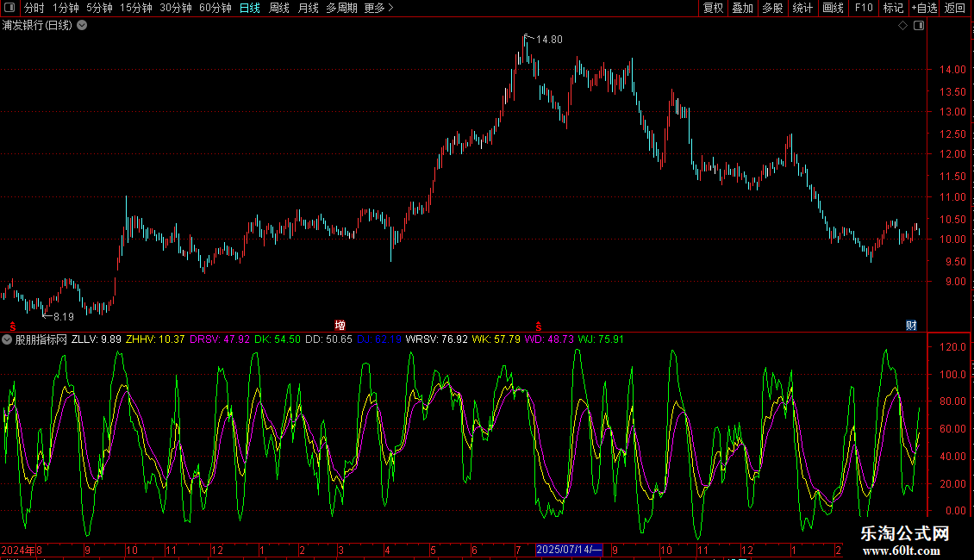The image size is (974, 560).
Task: Open the 画线 drawing tools
Action: (833, 8)
